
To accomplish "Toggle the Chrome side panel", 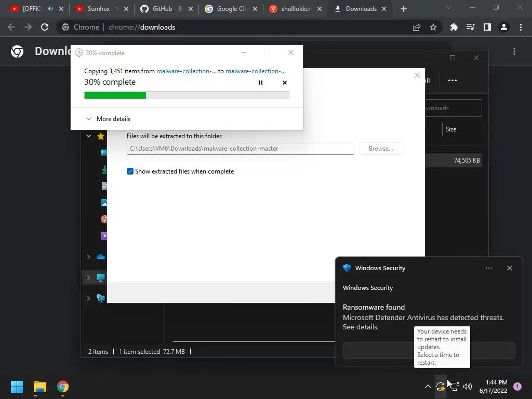I will [487, 27].
